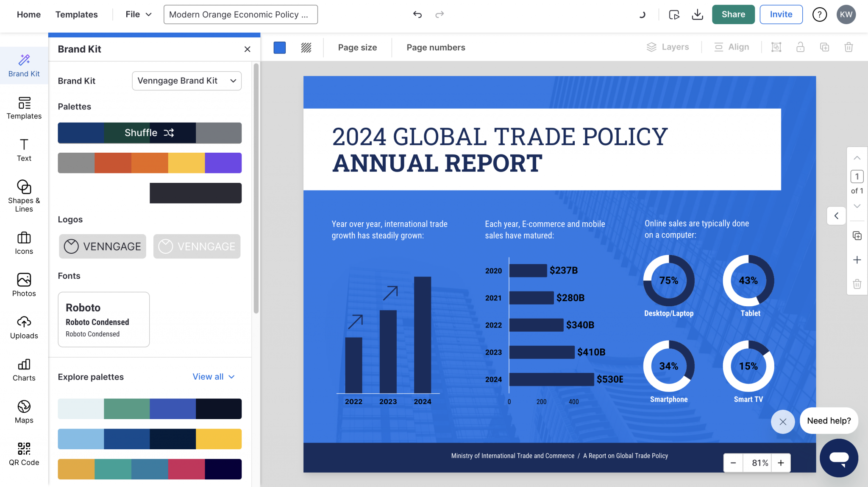Open the Charts panel icon
The height and width of the screenshot is (487, 868).
(x=24, y=369)
